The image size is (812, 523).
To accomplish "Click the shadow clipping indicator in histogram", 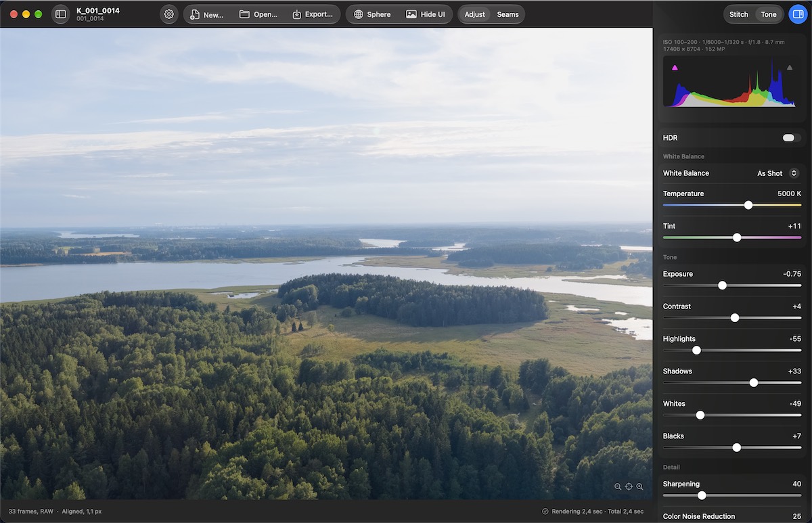I will [675, 68].
